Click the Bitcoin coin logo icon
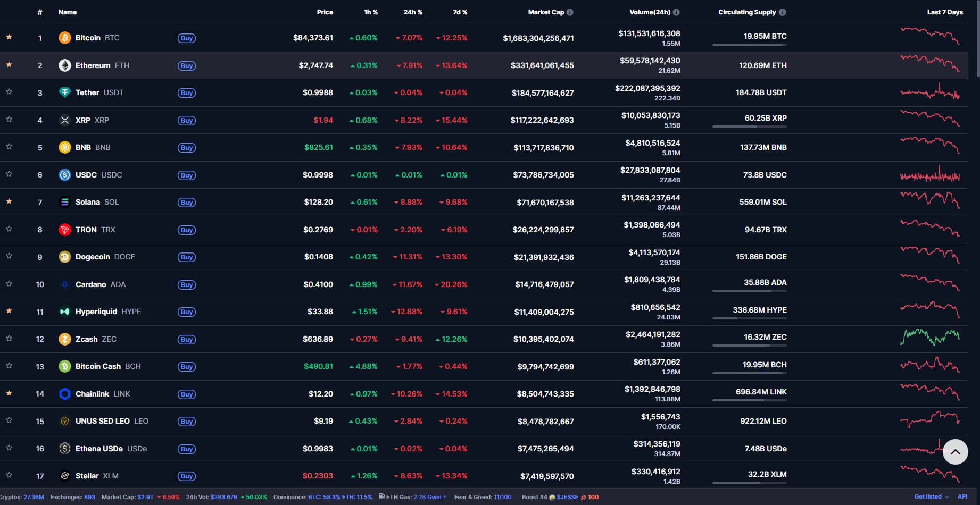The height and width of the screenshot is (505, 980). (x=64, y=38)
